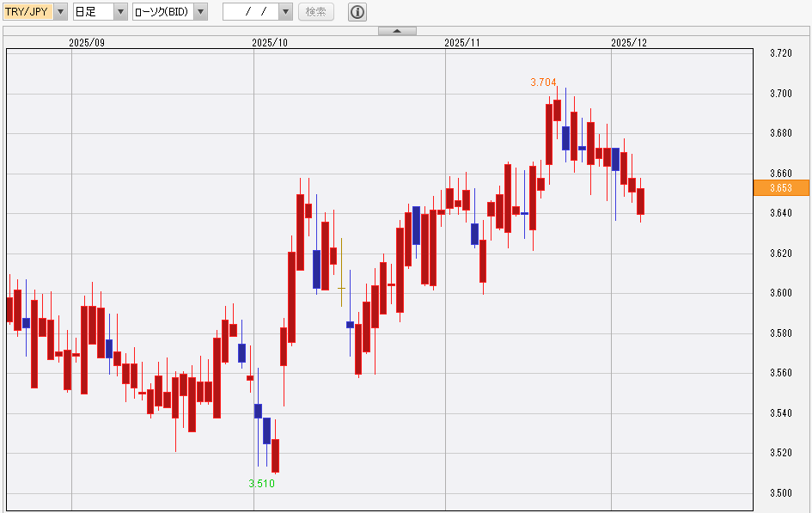Click into the date input field

click(x=251, y=11)
